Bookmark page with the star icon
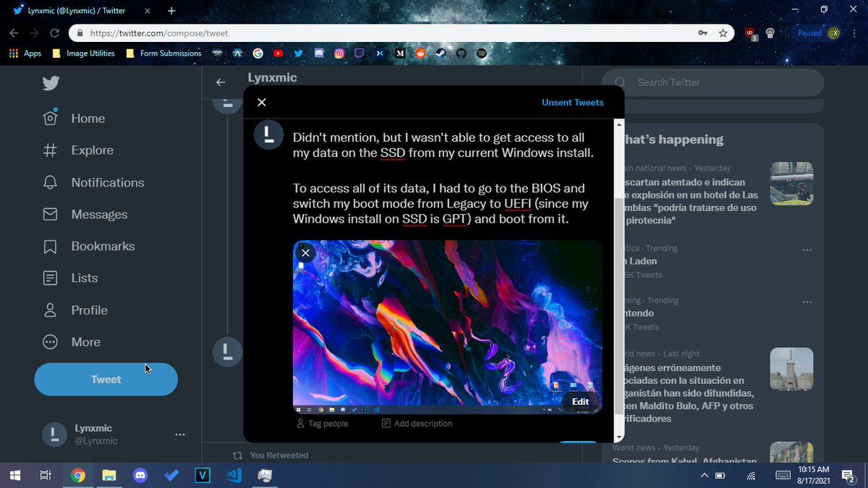The height and width of the screenshot is (488, 868). point(723,33)
